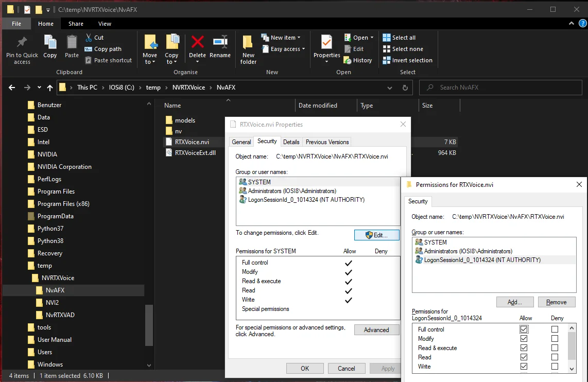Check Deny Modify checkbox
Screen dimensions: 588x382
(x=555, y=339)
